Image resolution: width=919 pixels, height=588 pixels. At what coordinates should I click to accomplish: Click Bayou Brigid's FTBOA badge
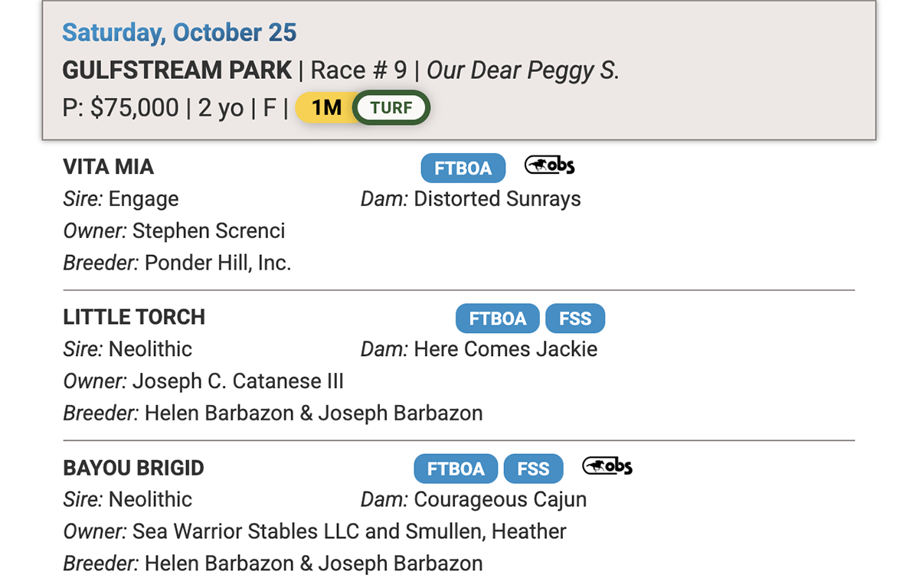coord(456,469)
